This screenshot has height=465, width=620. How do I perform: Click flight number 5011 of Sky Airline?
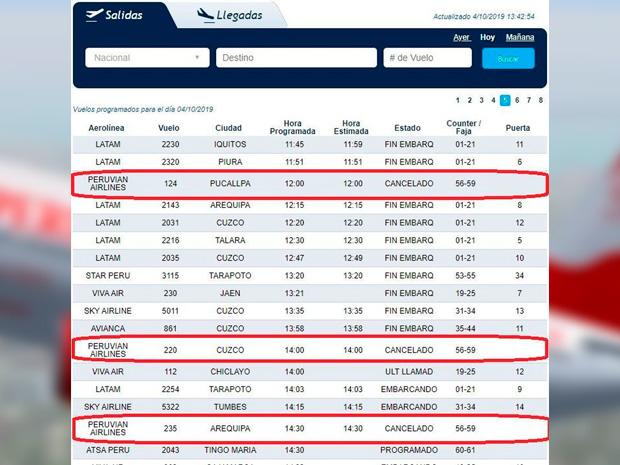[x=170, y=311]
